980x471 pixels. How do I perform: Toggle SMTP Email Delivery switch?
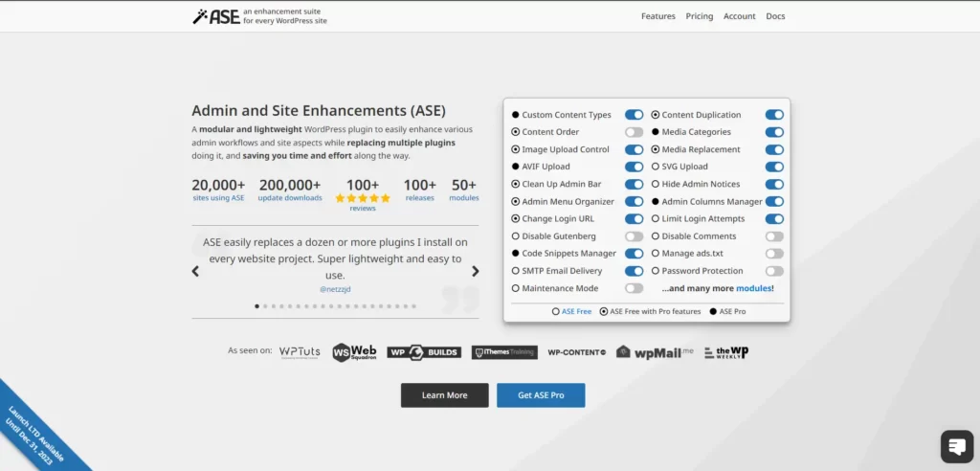[x=634, y=271]
